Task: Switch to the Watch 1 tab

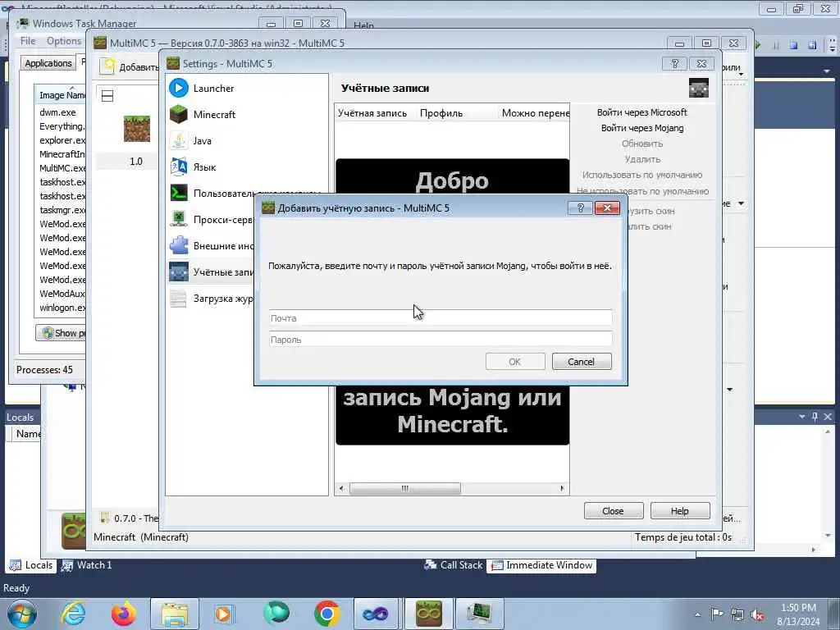Action: click(x=87, y=564)
